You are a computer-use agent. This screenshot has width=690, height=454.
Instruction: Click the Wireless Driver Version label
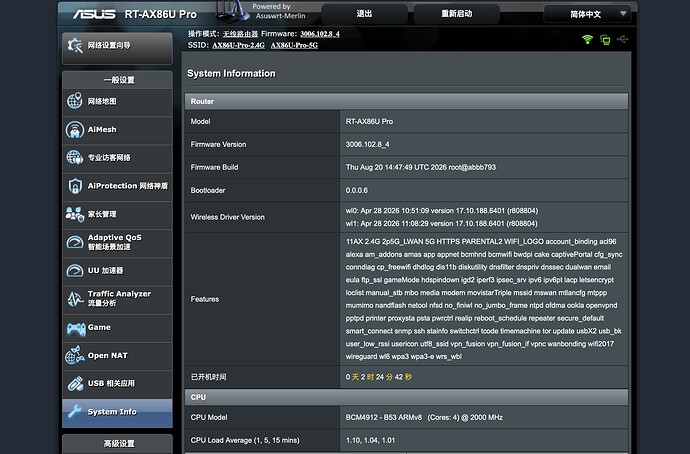pos(228,217)
